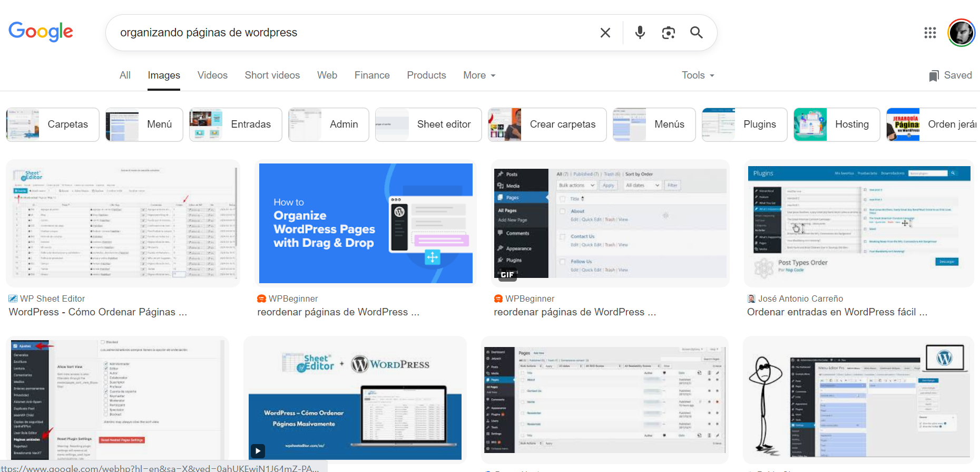Open 'Ordenar entradas en WordPress fácil' title
The width and height of the screenshot is (980, 472).
(837, 312)
